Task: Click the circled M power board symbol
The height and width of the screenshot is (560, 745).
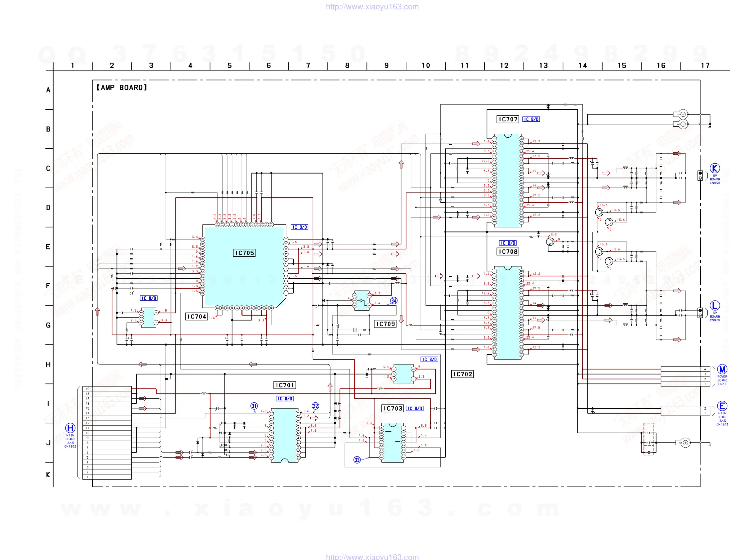Action: pos(722,369)
